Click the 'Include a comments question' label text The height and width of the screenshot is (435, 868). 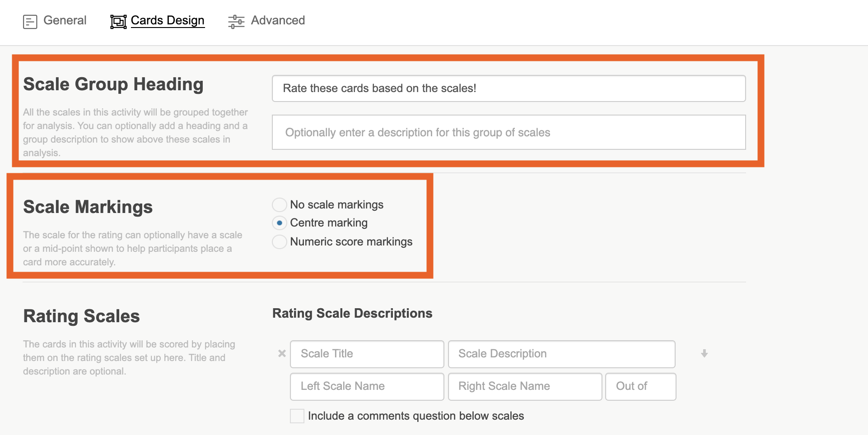[x=415, y=416]
